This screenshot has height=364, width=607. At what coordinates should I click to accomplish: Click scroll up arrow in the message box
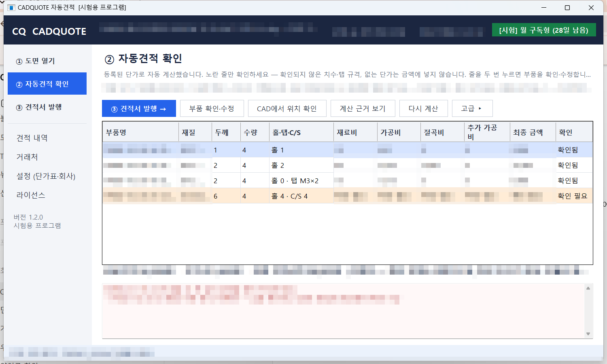tap(588, 288)
